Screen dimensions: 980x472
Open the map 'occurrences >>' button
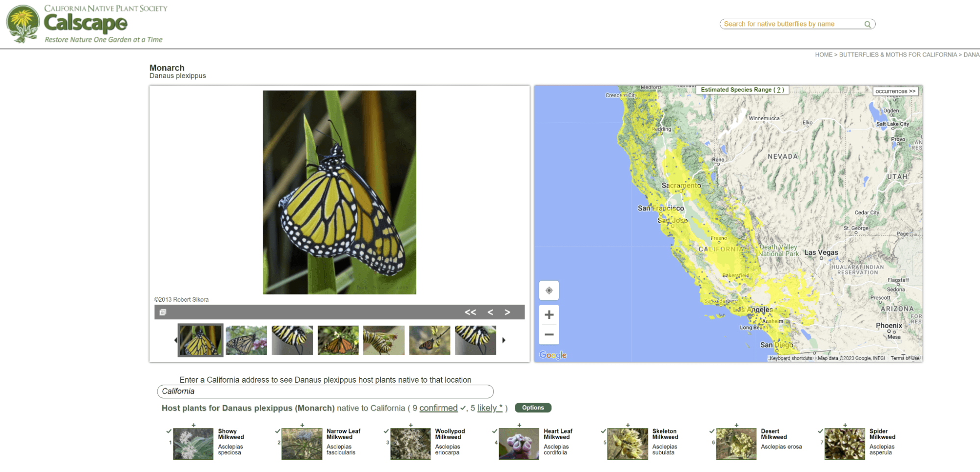895,91
